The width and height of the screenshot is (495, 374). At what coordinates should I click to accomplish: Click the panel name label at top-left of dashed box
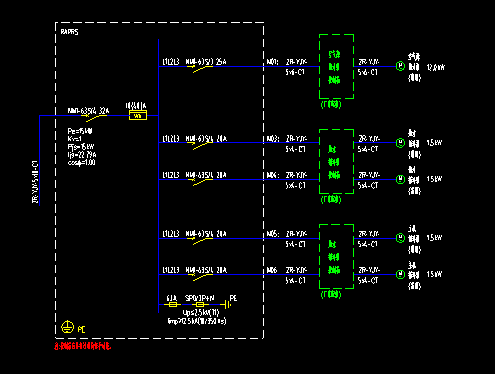click(x=69, y=32)
